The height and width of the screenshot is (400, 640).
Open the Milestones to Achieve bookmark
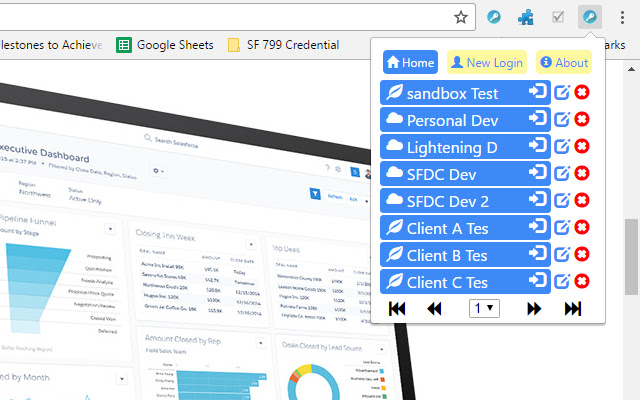pyautogui.click(x=51, y=45)
